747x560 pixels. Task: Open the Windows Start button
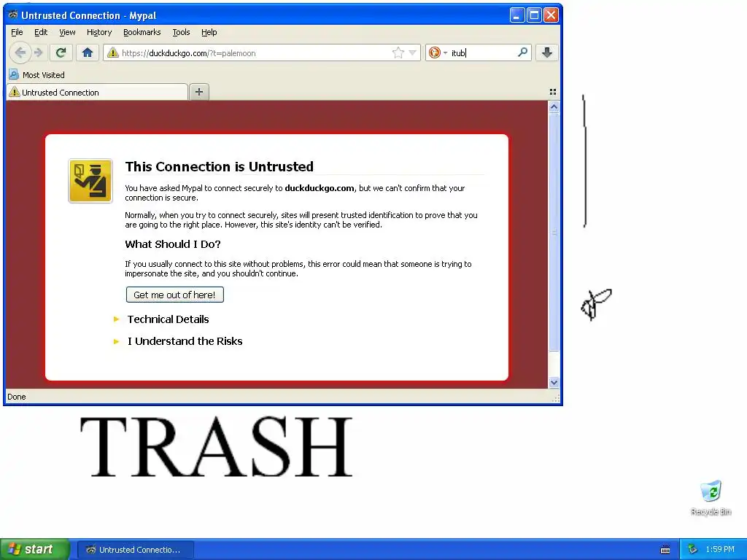34,550
